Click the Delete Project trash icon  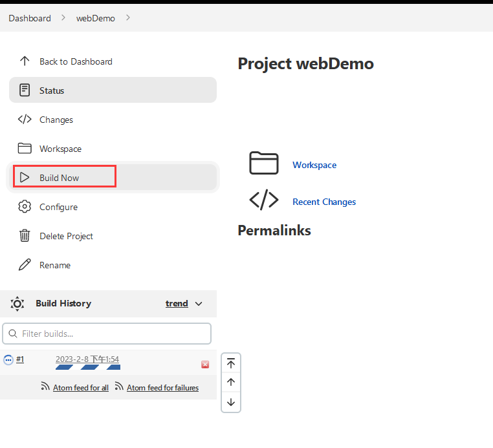pyautogui.click(x=25, y=235)
